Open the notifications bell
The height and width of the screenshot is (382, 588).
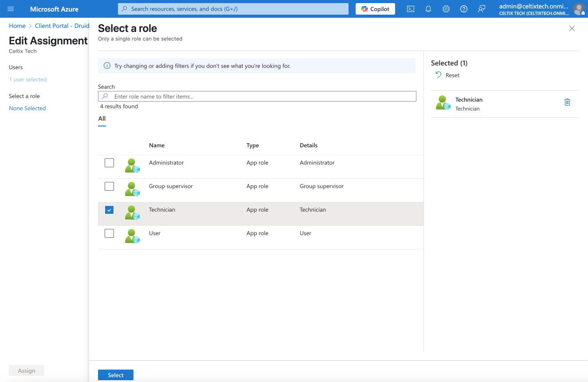[428, 9]
